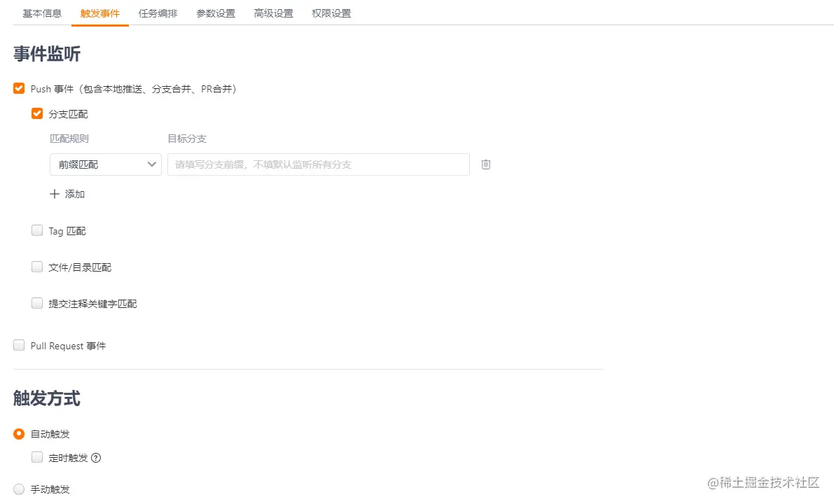This screenshot has width=834, height=504.
Task: Enable 文件/目录匹配
Action: (x=36, y=267)
